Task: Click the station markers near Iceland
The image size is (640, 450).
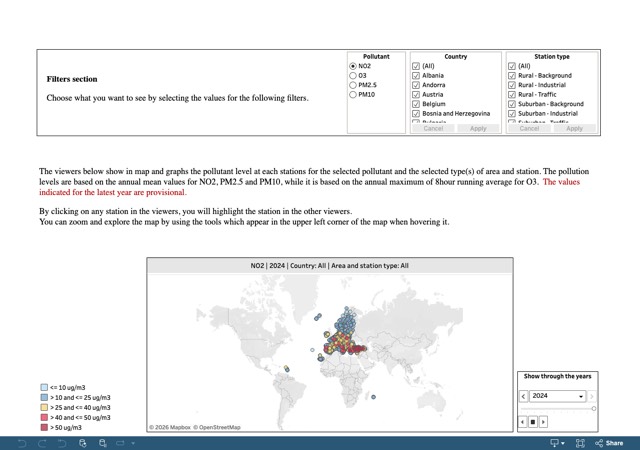Action: point(318,317)
